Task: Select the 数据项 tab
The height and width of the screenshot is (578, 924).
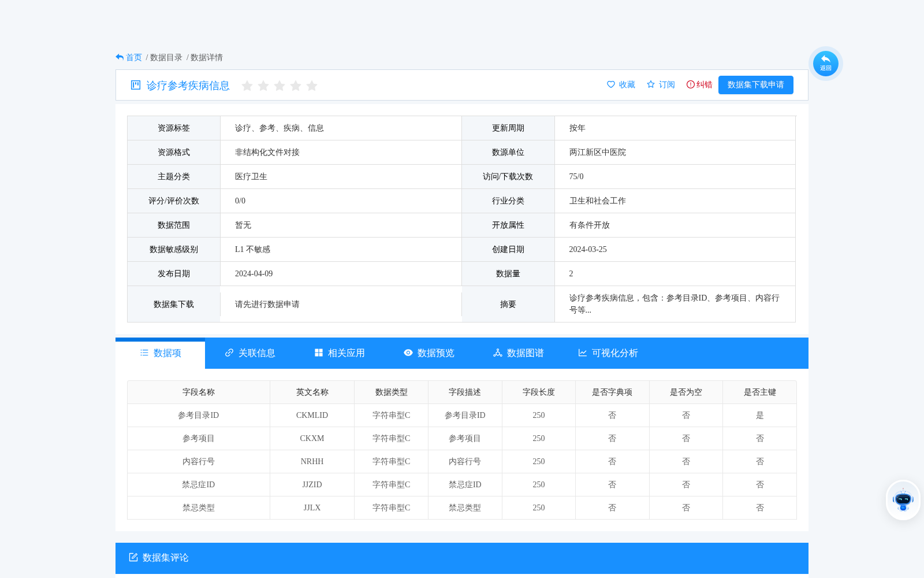Action: (x=161, y=353)
